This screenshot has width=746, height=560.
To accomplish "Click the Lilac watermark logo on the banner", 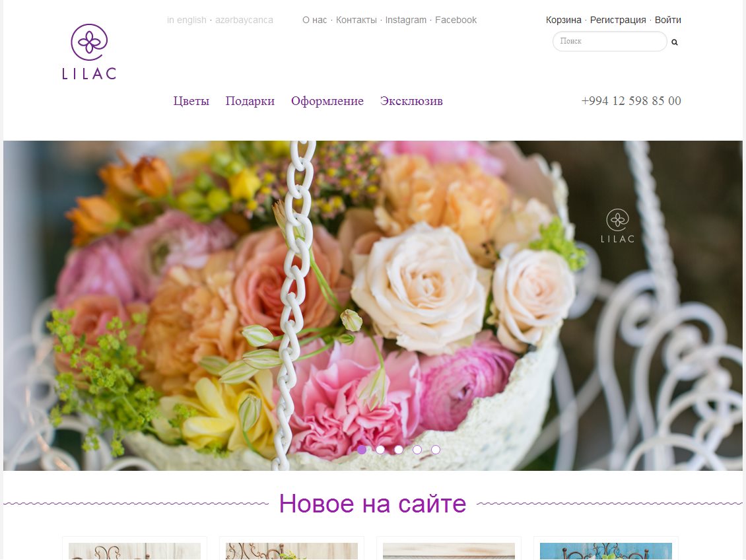I will point(617,226).
